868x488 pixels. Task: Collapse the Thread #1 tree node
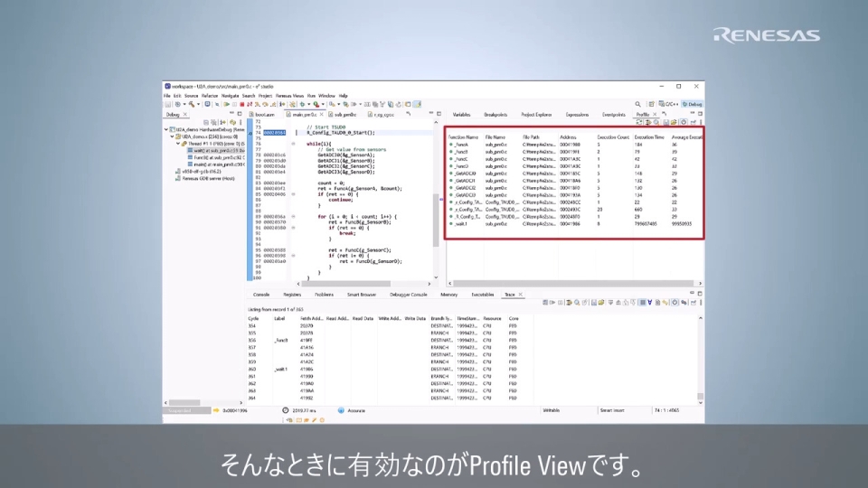click(178, 144)
